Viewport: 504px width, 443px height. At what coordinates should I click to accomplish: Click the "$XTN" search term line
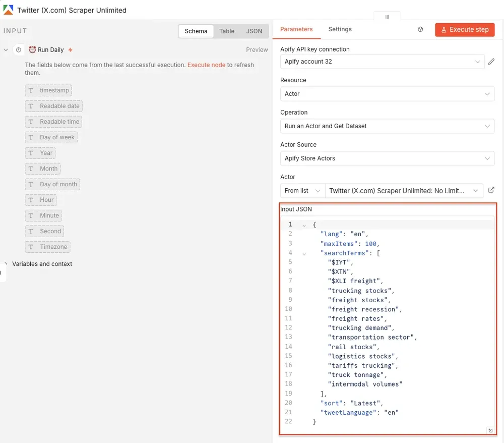(340, 271)
